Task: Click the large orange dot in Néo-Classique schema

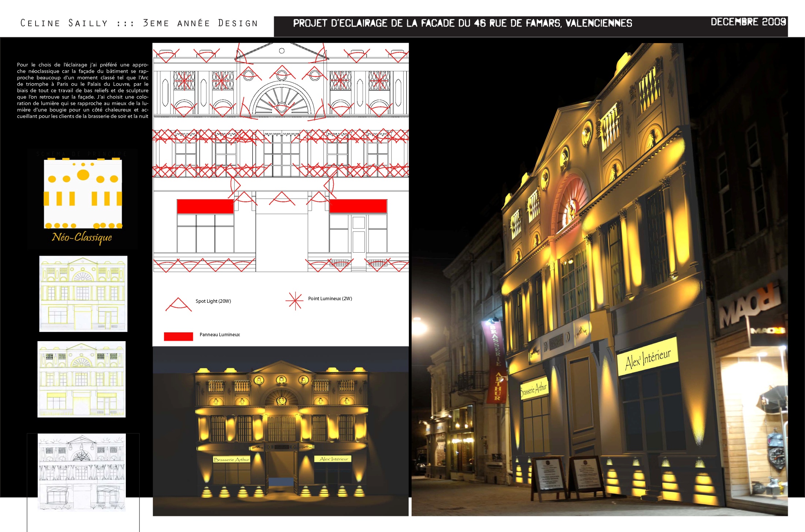Action: (83, 175)
